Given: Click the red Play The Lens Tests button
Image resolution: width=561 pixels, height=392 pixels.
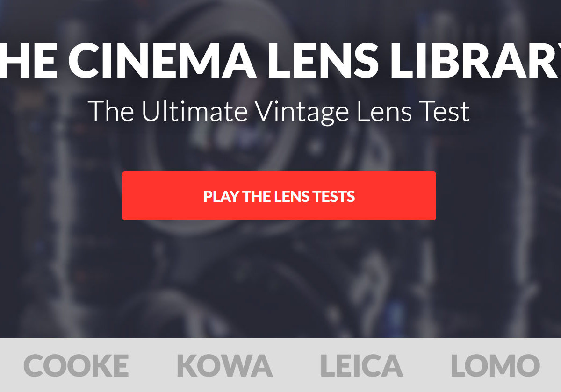Looking at the screenshot, I should point(279,196).
